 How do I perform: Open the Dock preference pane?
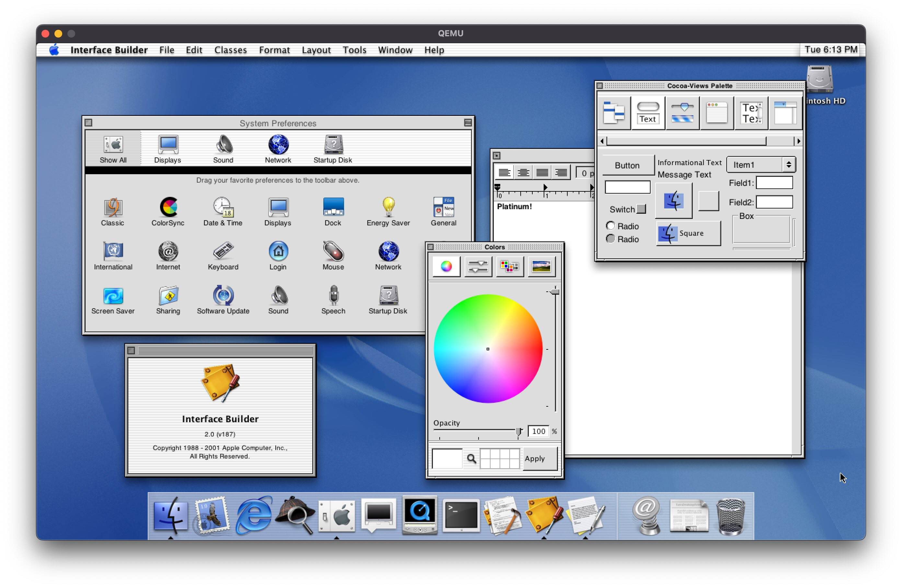point(333,212)
